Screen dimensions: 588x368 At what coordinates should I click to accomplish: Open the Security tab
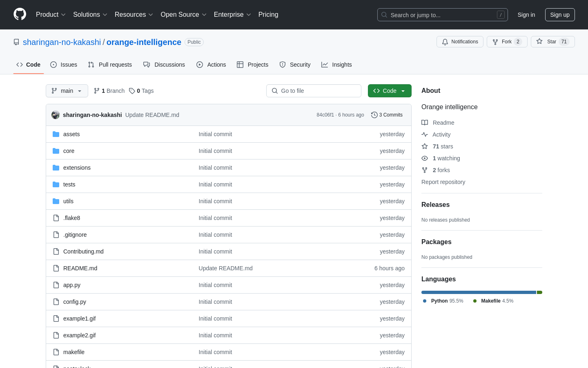click(295, 65)
